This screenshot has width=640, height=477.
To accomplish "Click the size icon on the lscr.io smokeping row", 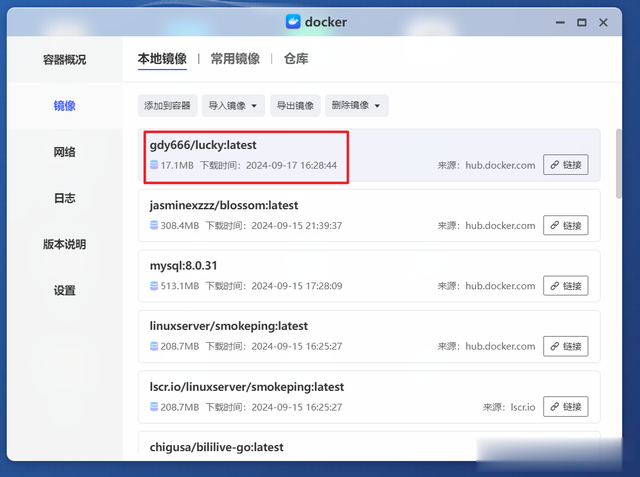I will [154, 406].
